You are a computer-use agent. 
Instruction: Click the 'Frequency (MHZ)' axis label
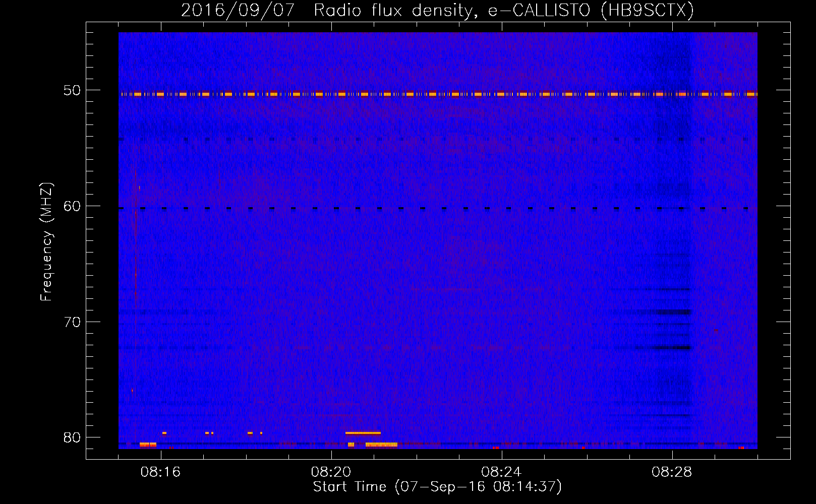(x=46, y=242)
